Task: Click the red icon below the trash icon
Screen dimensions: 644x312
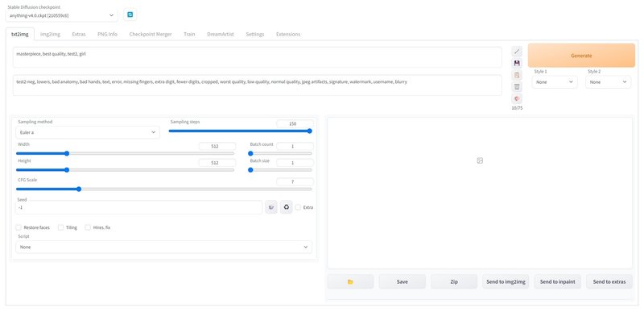Action: point(517,98)
